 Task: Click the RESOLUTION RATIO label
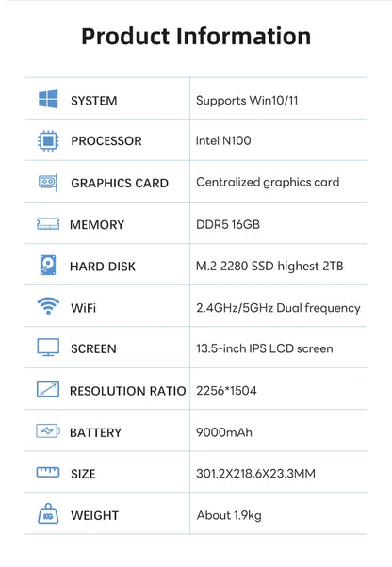pyautogui.click(x=127, y=391)
